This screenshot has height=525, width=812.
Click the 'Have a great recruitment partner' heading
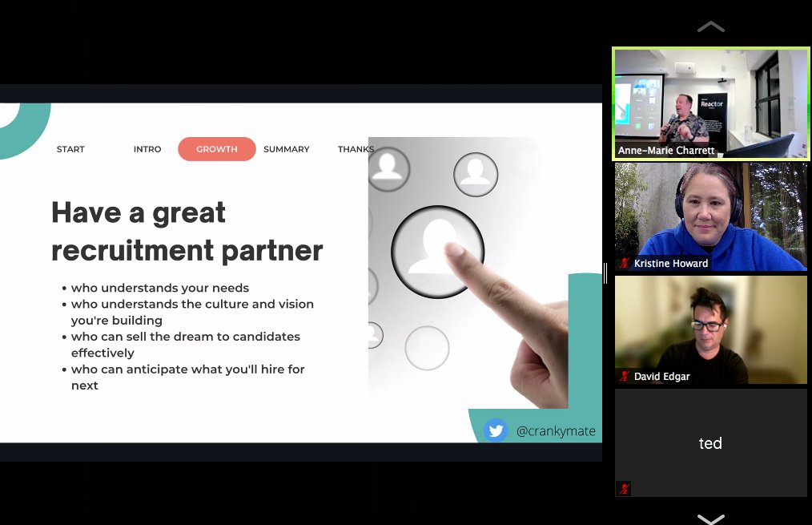pyautogui.click(x=187, y=232)
